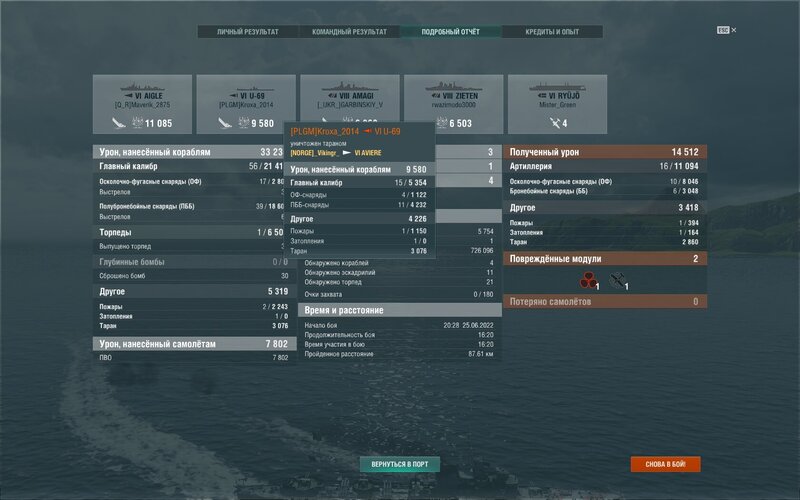Click the СНОВА В БОЙ! button

665,464
